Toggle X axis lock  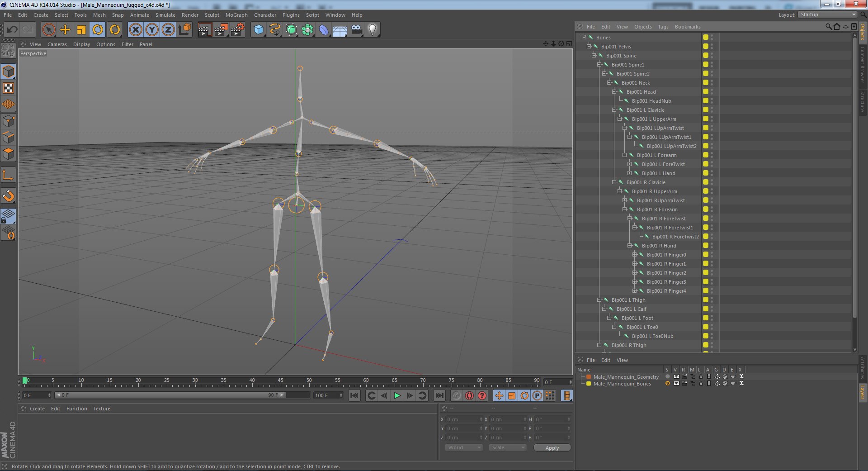tap(136, 30)
